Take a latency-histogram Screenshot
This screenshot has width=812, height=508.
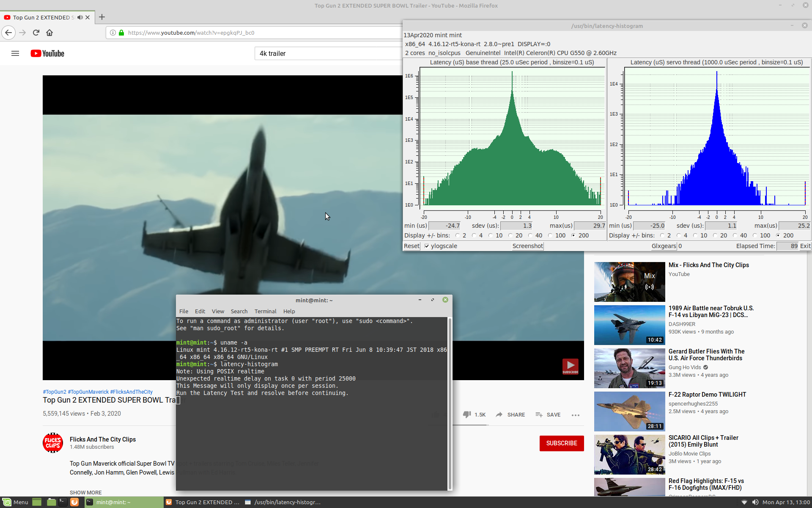pos(527,246)
